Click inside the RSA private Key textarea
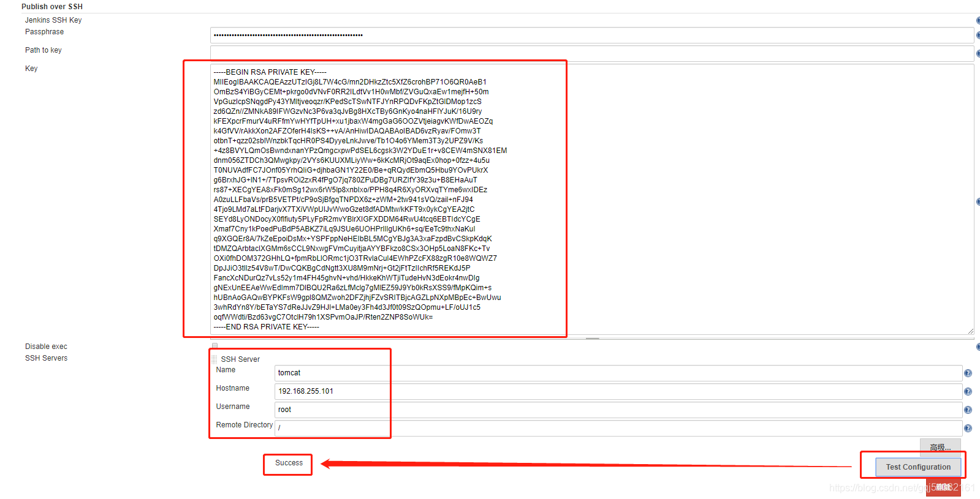The height and width of the screenshot is (499, 980). [x=592, y=199]
